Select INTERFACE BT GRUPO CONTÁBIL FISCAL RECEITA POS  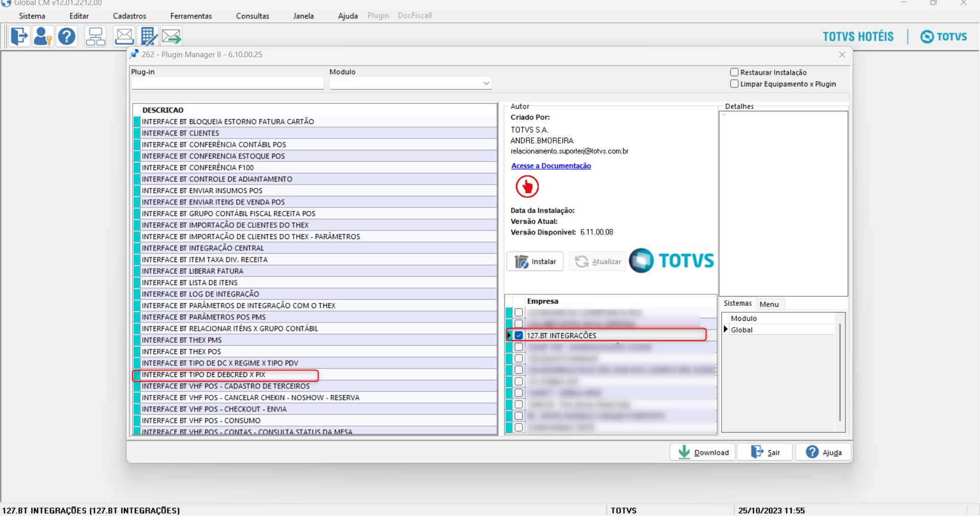315,214
